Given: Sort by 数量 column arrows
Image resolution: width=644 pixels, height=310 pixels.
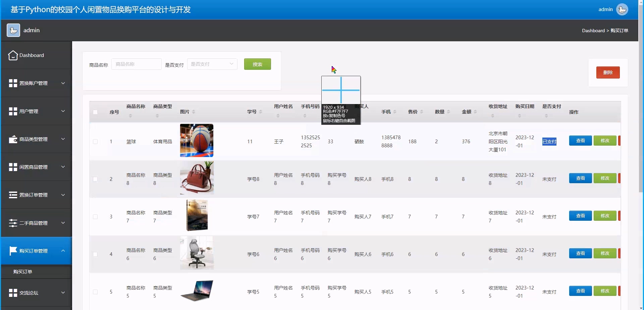Looking at the screenshot, I should [448, 112].
